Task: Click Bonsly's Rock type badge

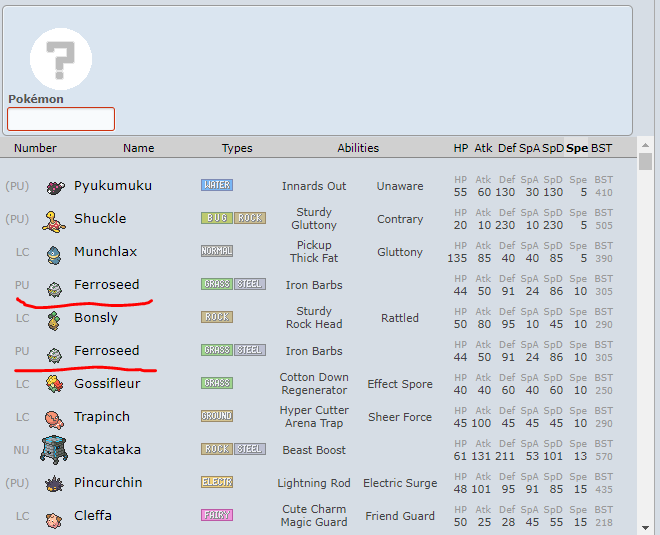Action: (217, 317)
